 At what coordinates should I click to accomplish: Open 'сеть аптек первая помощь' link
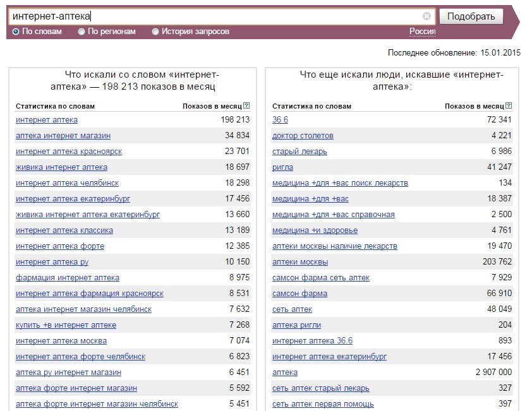(x=323, y=403)
